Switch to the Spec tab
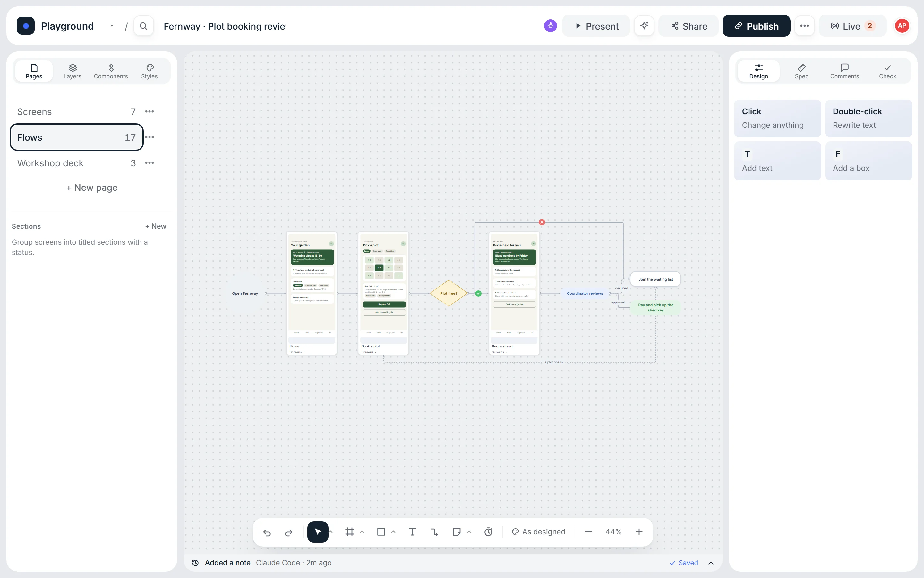Screen dimensions: 924x578 click(x=801, y=72)
